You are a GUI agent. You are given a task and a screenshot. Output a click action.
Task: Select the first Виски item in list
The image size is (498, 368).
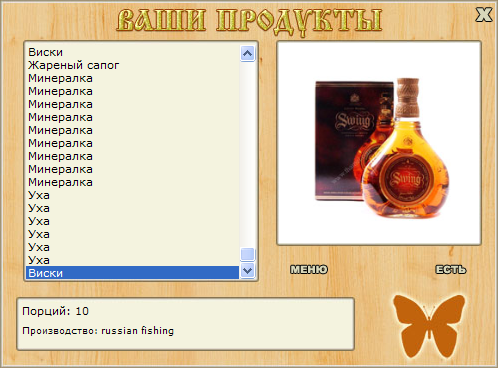(132, 52)
